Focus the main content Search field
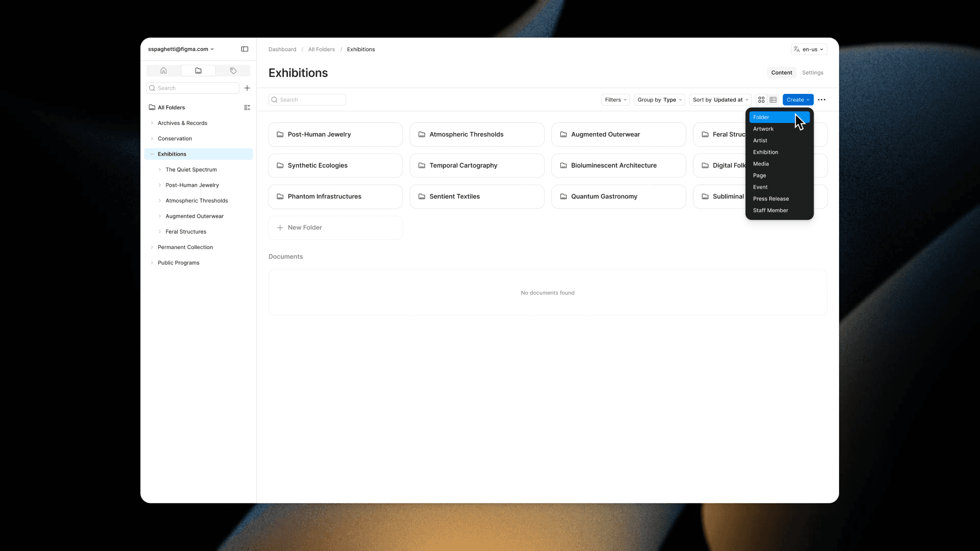Screen dimensions: 980x551 307,100
